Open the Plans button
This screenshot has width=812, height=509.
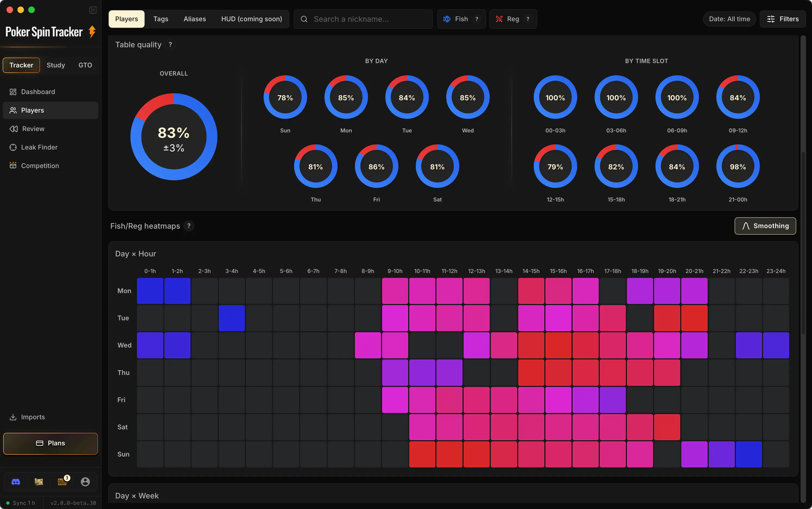coord(51,443)
